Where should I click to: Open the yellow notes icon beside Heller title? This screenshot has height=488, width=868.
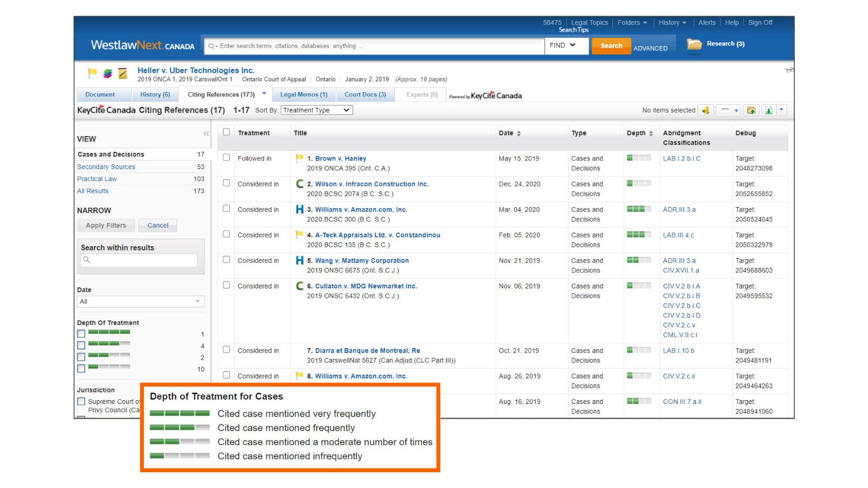(123, 73)
